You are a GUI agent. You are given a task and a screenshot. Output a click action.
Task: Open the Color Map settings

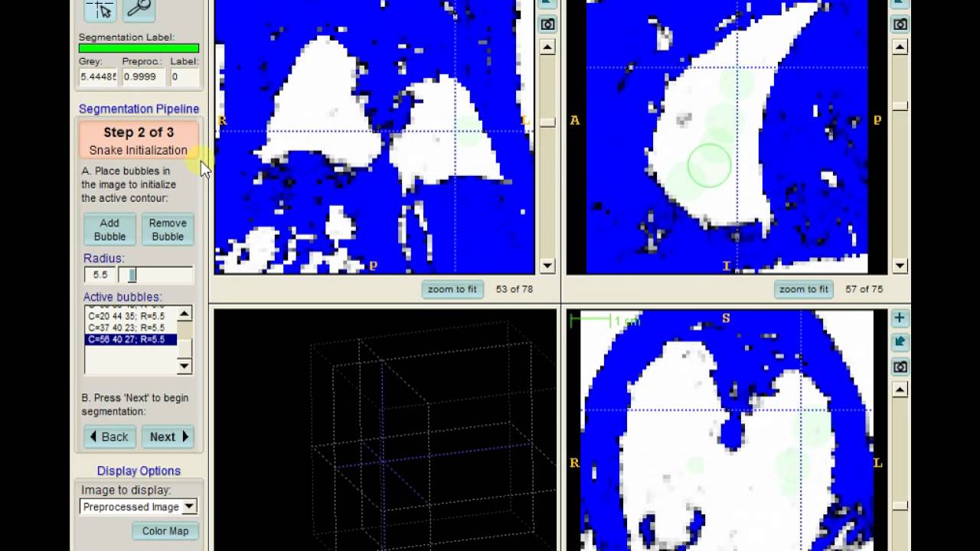pos(165,531)
